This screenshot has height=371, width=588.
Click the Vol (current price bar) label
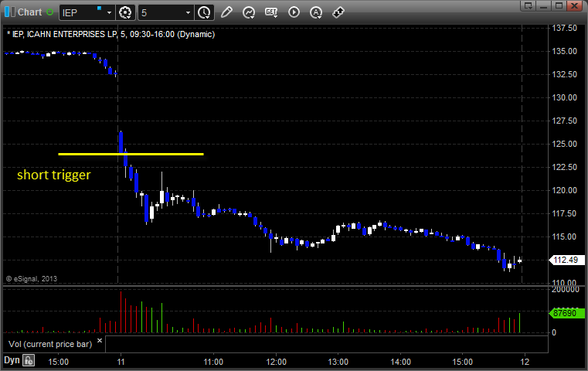point(50,344)
